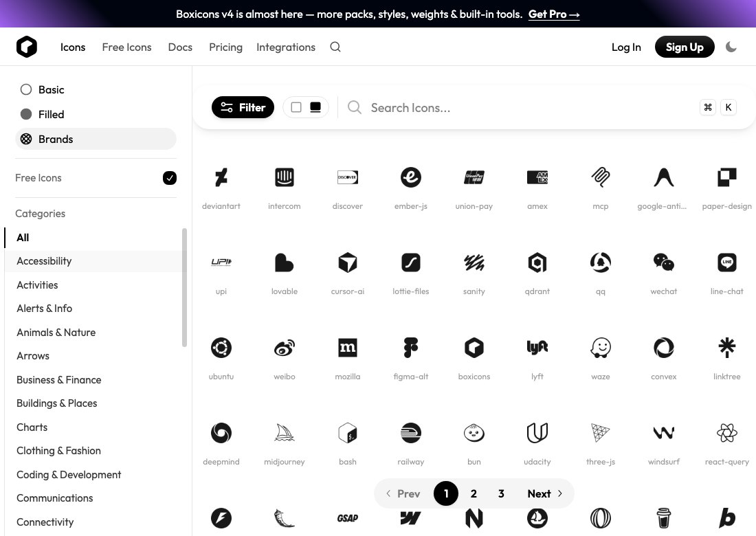Focus the Search Icons input field
The height and width of the screenshot is (536, 756).
click(531, 107)
